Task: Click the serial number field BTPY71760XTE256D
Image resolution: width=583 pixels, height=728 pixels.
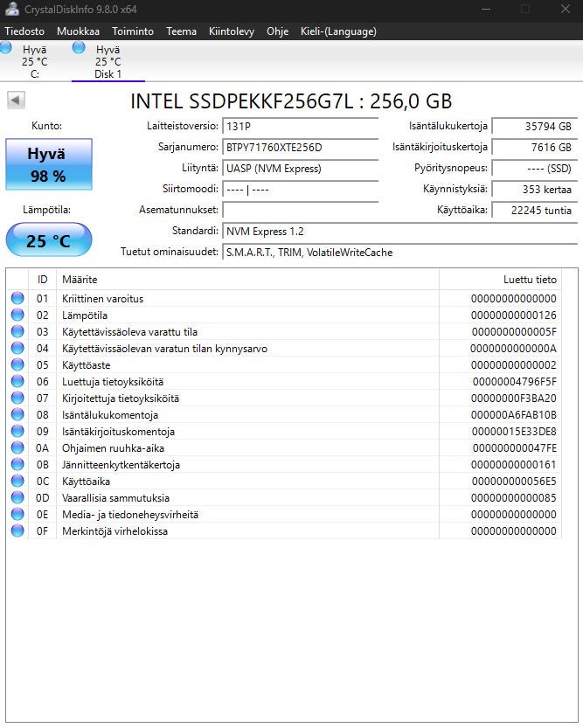Action: tap(301, 147)
